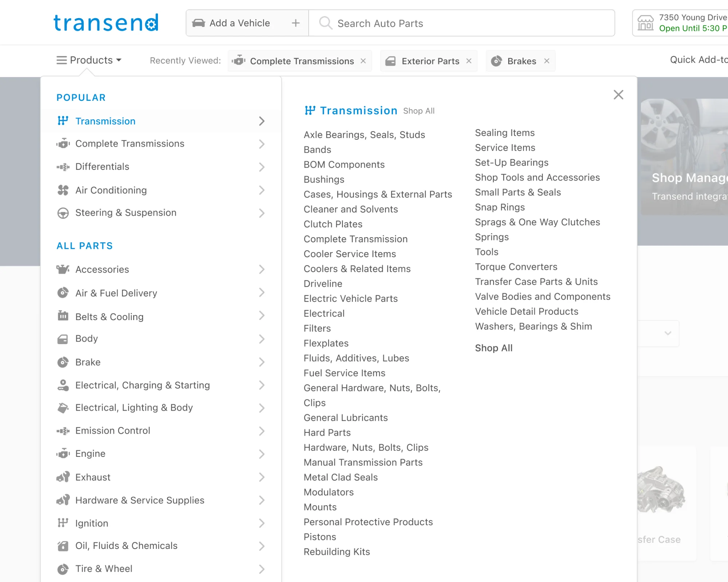Remove Complete Transmissions from recently viewed
Screen dimensions: 728x582
tap(363, 61)
